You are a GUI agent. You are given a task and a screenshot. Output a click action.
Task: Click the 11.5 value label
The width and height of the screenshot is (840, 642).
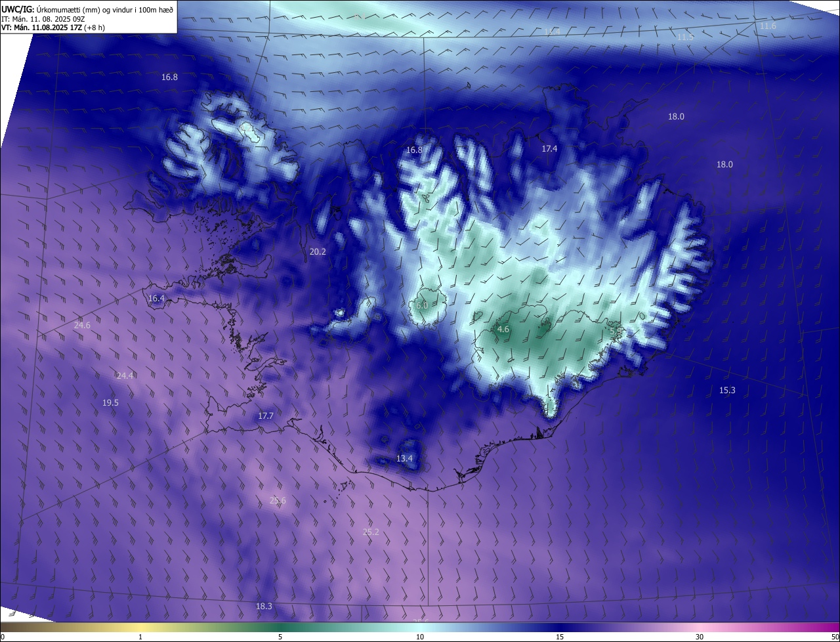pyautogui.click(x=685, y=37)
